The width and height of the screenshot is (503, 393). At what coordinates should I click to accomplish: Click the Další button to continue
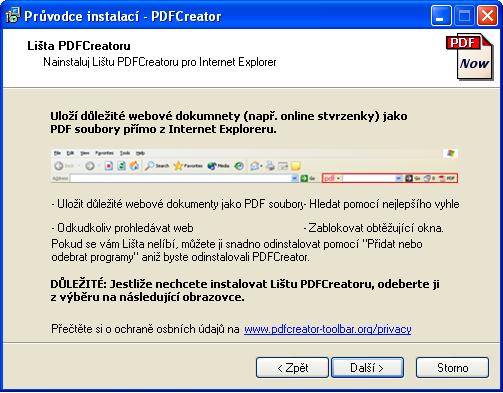point(367,368)
